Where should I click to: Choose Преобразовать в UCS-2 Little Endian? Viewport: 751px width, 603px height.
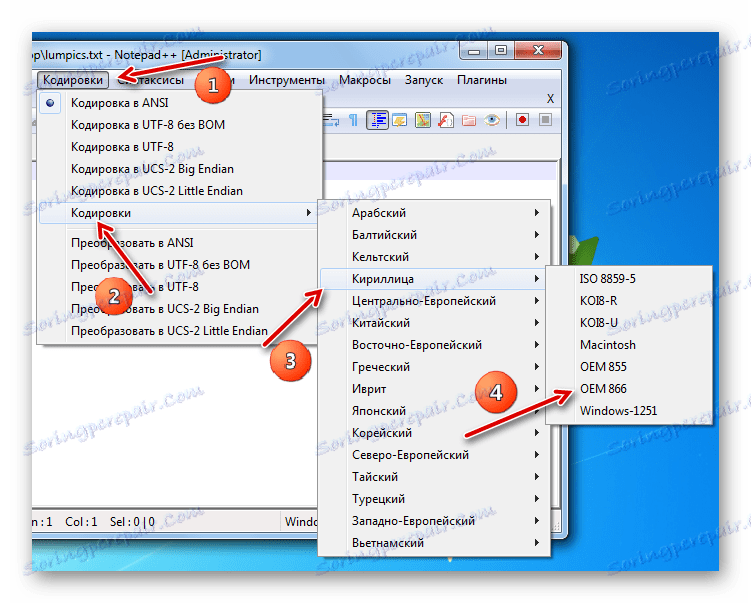pyautogui.click(x=180, y=331)
